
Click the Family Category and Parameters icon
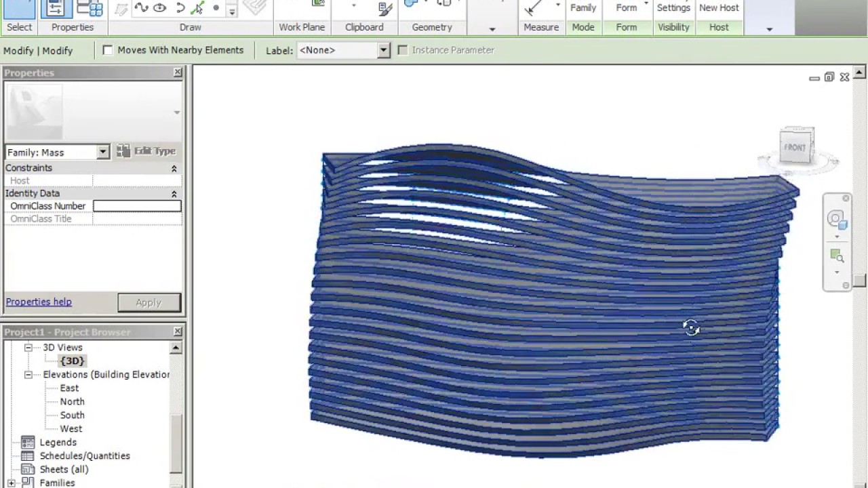[90, 8]
